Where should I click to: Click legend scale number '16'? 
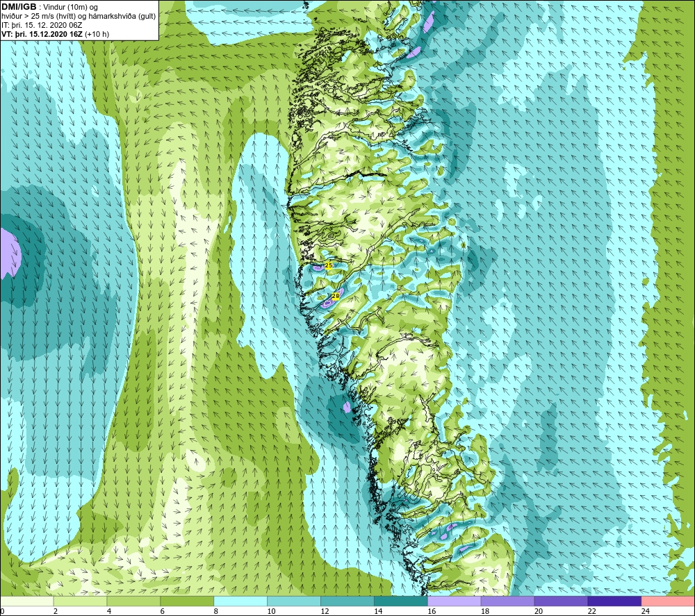(432, 611)
